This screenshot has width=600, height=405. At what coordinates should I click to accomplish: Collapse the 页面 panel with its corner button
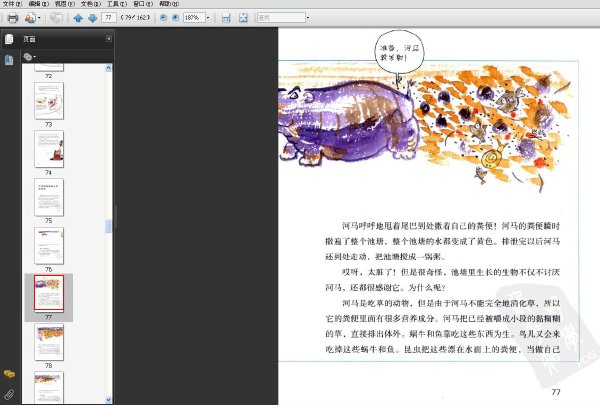[109, 39]
